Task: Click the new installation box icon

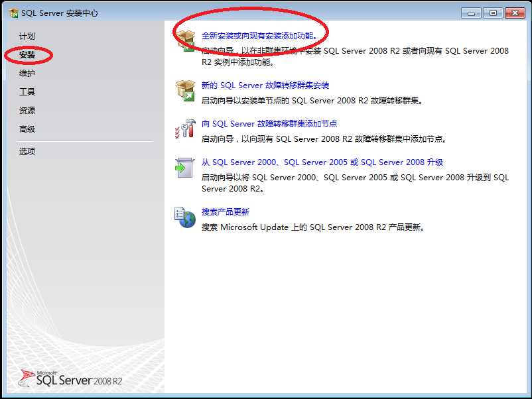Action: (x=185, y=40)
